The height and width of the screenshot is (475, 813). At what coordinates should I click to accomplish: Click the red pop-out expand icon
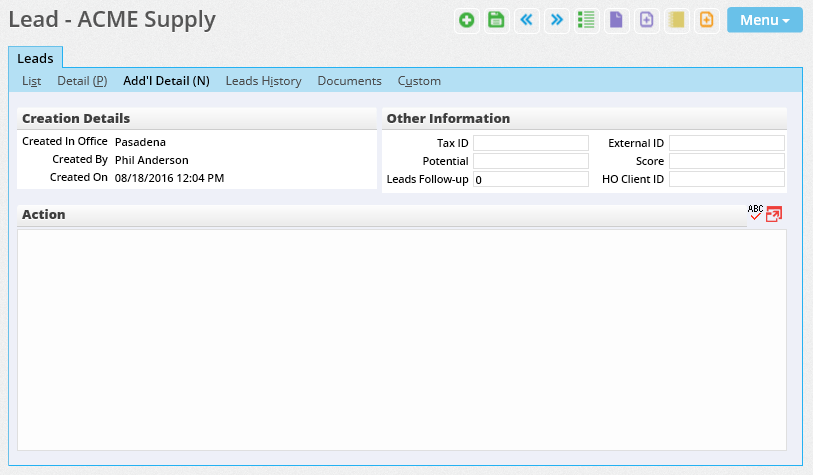[x=774, y=214]
